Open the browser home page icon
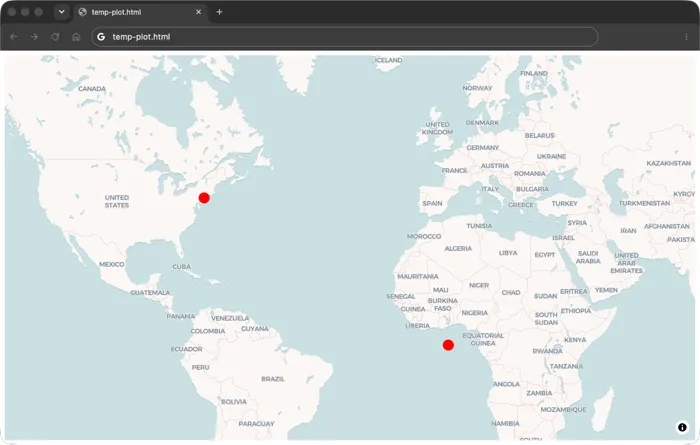The image size is (700, 445). [x=76, y=37]
